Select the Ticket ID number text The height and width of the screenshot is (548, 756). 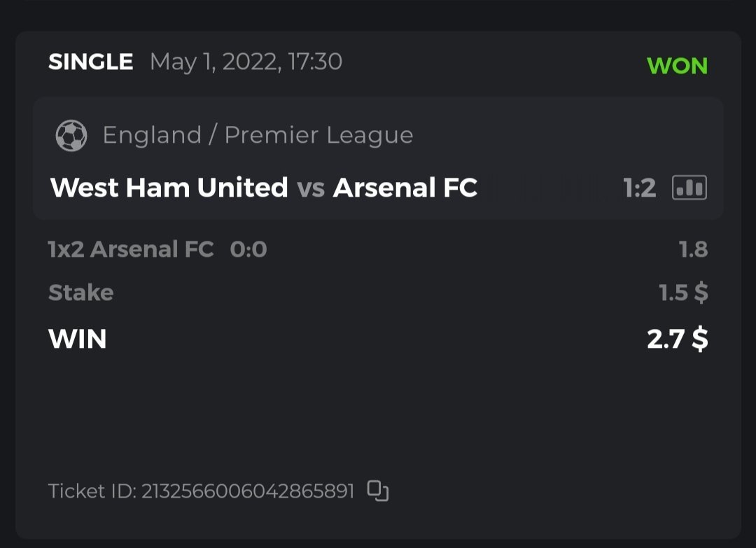point(248,491)
